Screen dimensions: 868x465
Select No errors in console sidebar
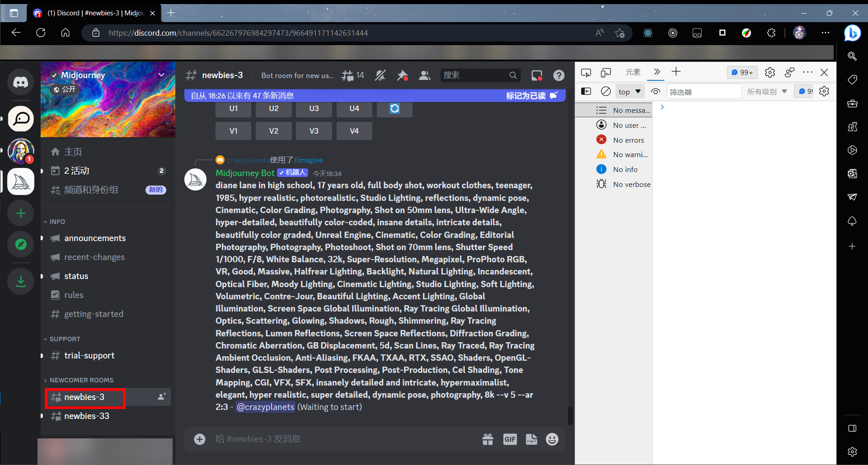coord(614,140)
